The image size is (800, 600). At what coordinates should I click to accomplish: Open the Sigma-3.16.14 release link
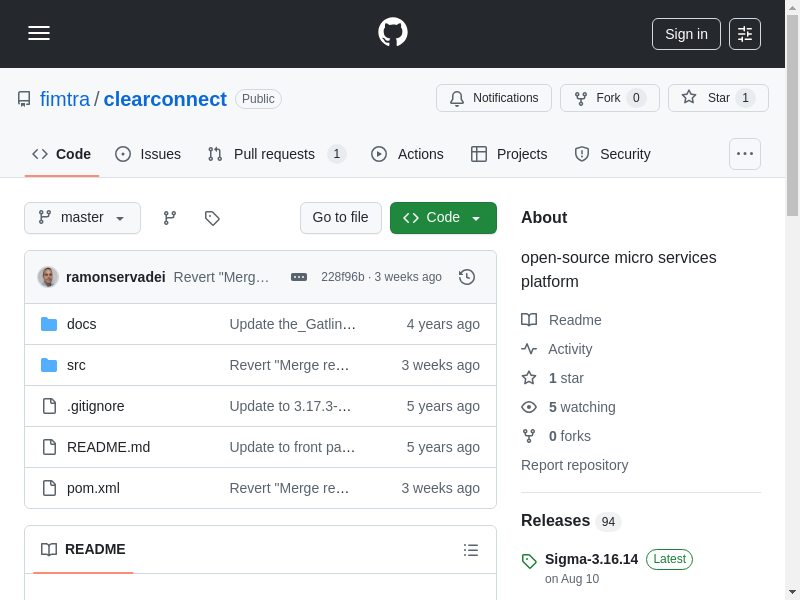pos(591,559)
